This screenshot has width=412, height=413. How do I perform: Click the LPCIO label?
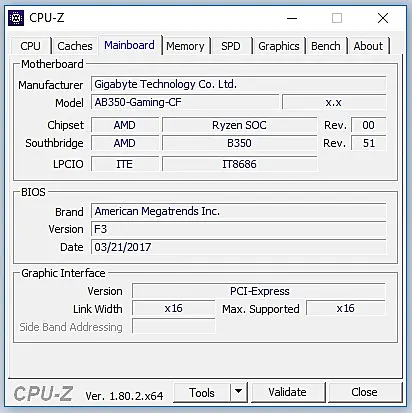pyautogui.click(x=68, y=164)
